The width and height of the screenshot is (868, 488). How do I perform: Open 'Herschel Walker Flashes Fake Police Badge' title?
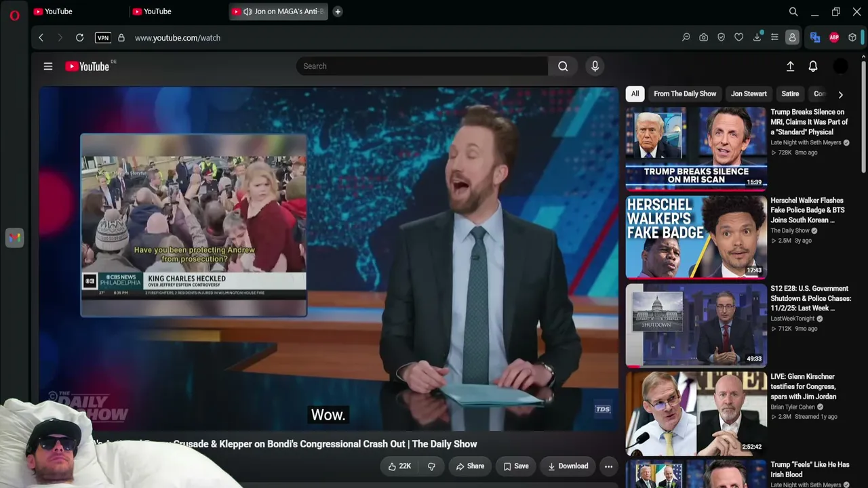click(807, 210)
